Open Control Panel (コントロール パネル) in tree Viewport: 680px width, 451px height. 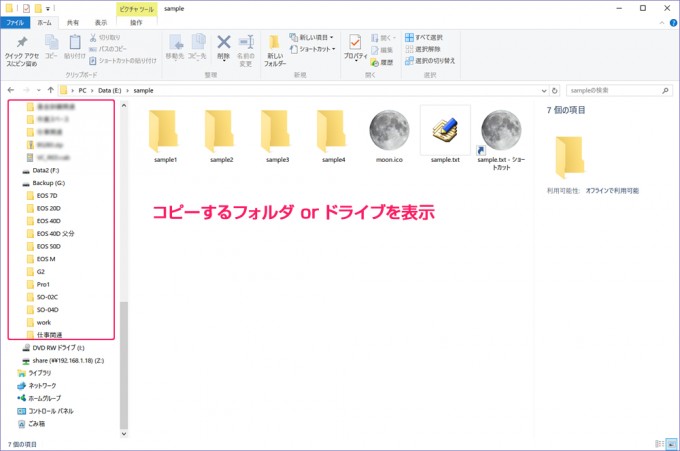(46, 411)
